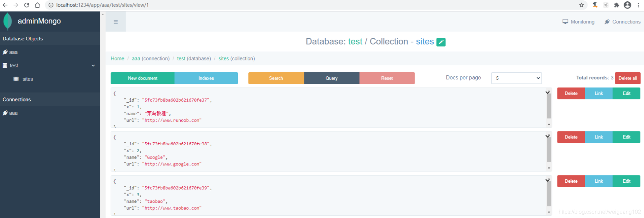Click the id value ending fe38
This screenshot has width=644, height=218.
176,144
